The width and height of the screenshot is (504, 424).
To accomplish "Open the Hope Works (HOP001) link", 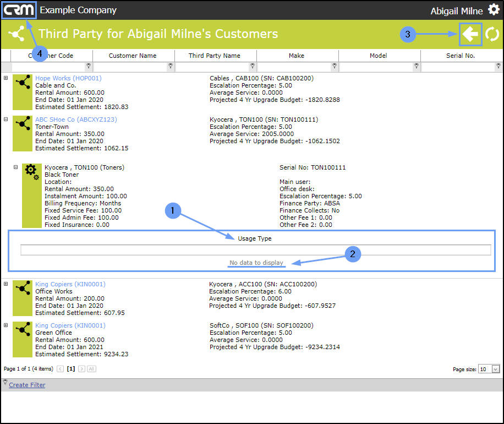I will coord(68,78).
